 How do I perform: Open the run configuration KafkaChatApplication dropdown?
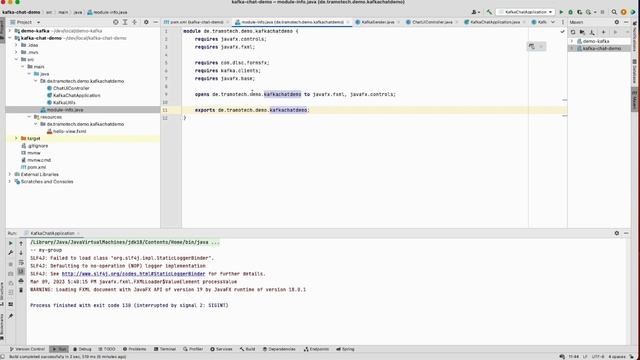tap(525, 12)
